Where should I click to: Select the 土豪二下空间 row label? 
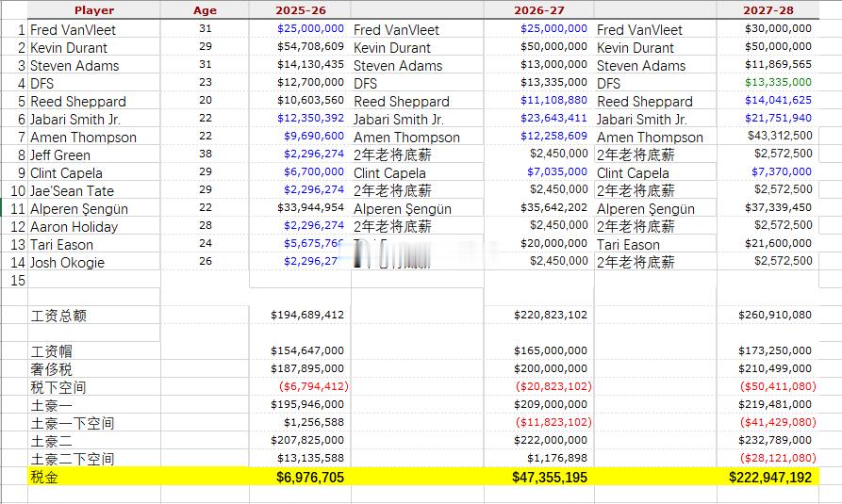coord(73,459)
